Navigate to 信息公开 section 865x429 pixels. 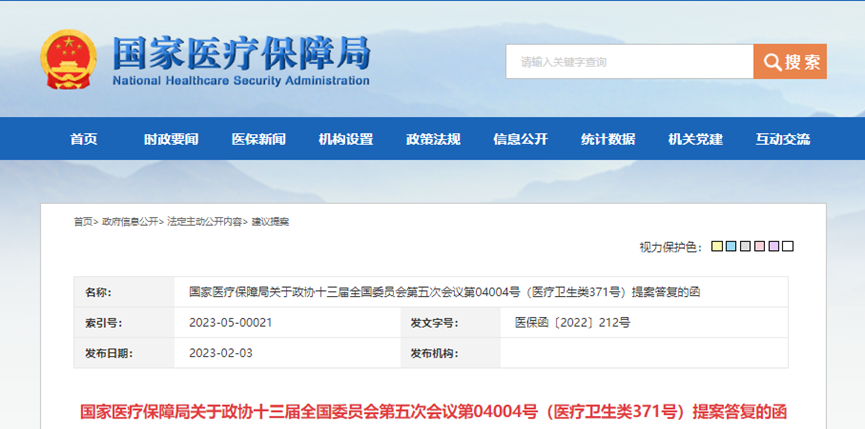tap(520, 139)
